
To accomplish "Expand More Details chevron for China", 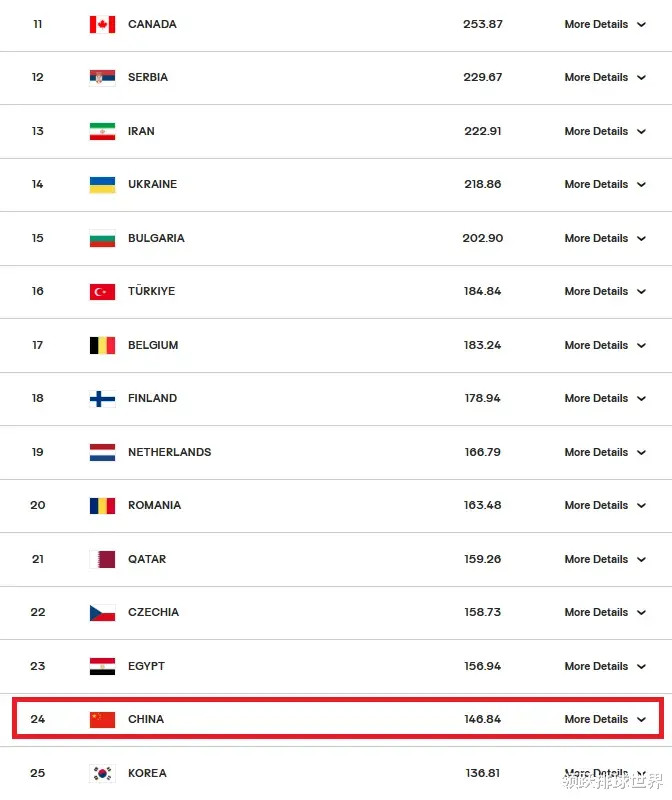I will coord(641,719).
